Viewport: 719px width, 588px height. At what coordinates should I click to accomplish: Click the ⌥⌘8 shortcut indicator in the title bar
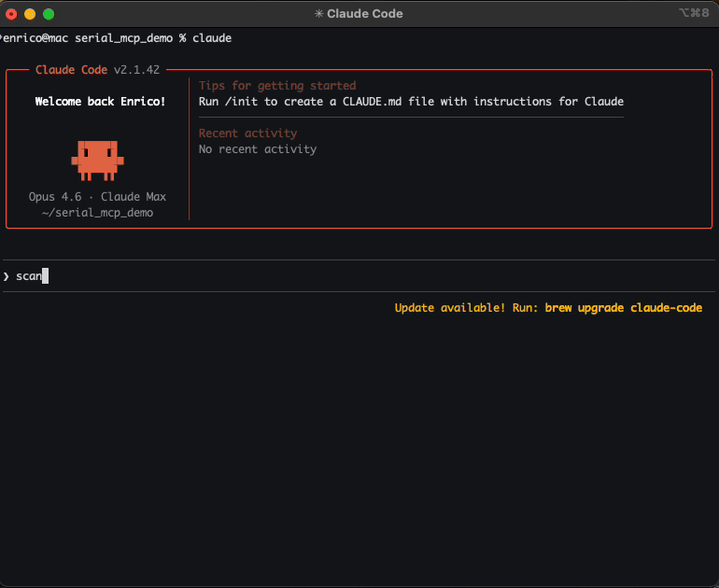point(694,14)
